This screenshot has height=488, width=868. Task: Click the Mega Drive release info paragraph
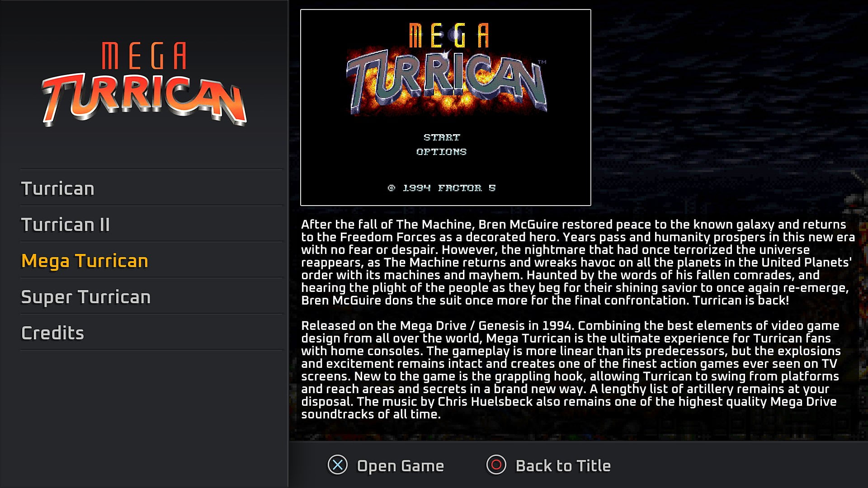(570, 370)
